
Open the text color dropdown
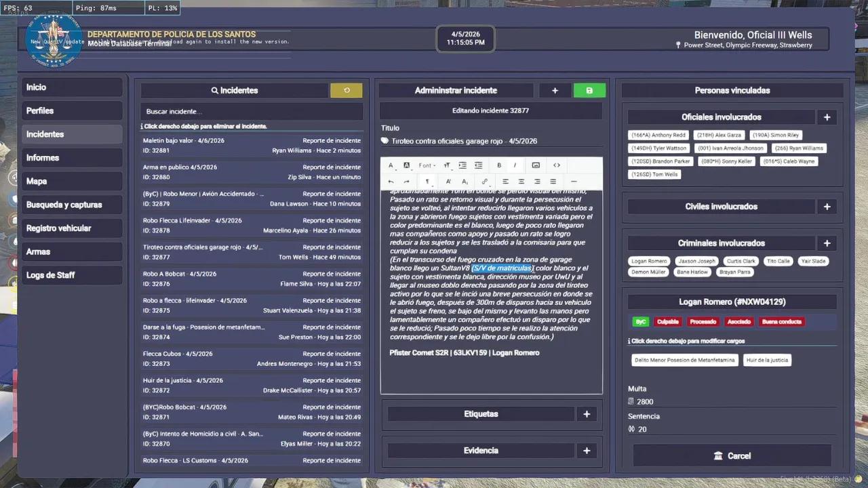coord(391,165)
